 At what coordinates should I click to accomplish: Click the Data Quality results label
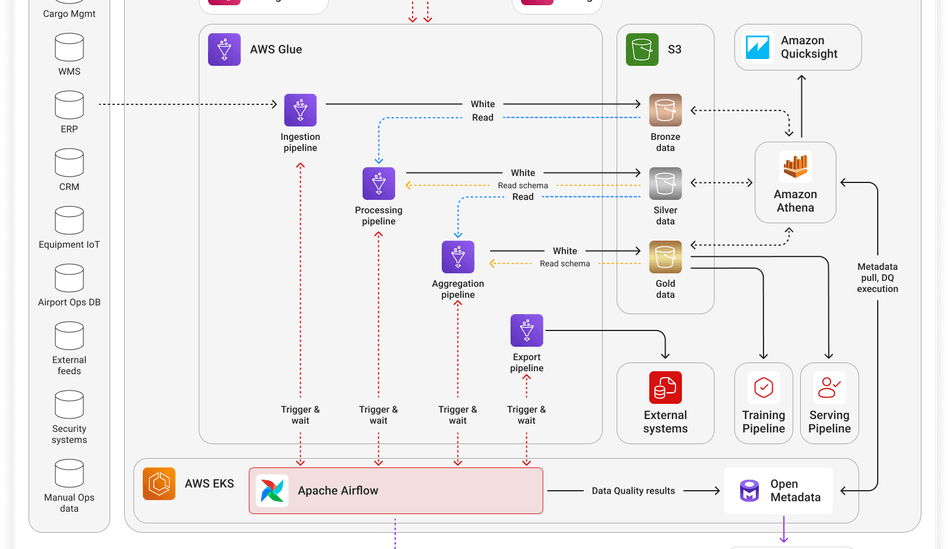pyautogui.click(x=633, y=491)
